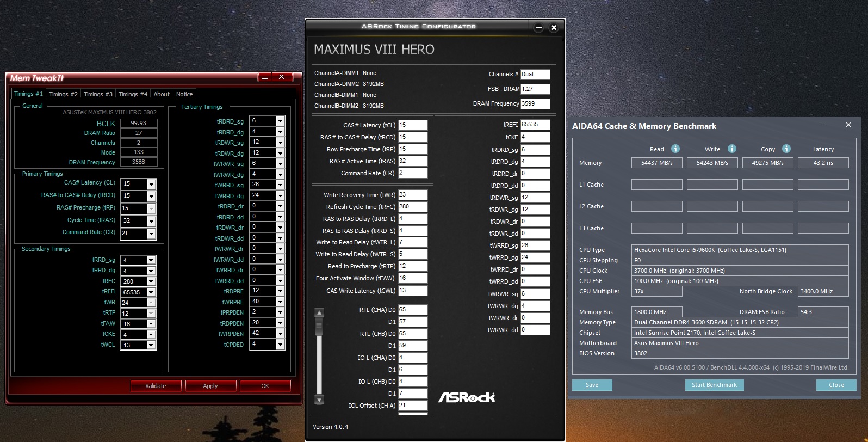Switch to Timings #4 tab in Mem TweakIt
This screenshot has width=868, height=442.
[133, 94]
